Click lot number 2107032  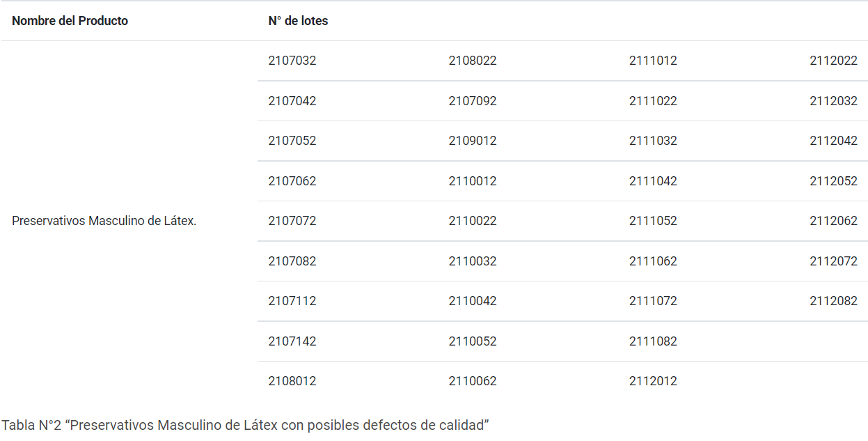point(292,61)
